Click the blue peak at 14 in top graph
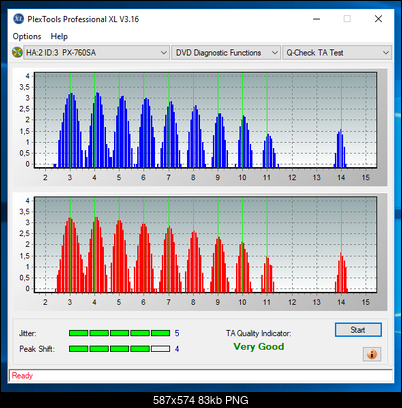402x408 pixels. pos(340,149)
